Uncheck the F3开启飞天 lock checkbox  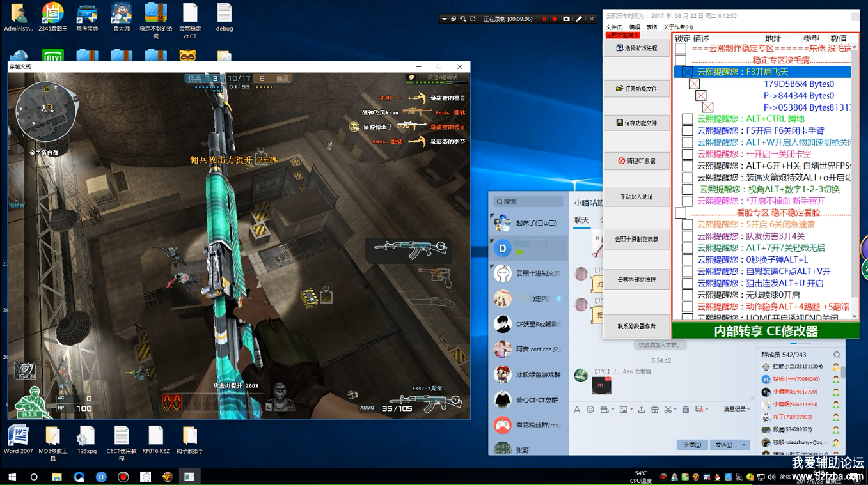click(687, 72)
